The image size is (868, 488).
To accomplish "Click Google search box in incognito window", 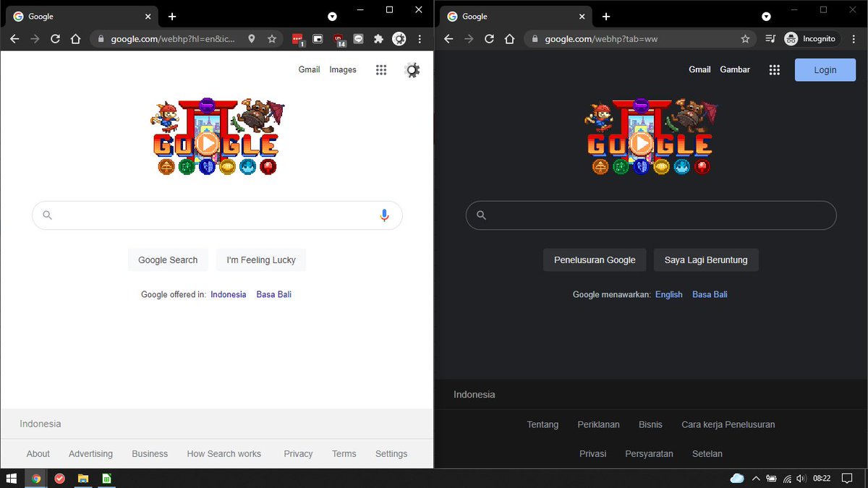I will [651, 215].
